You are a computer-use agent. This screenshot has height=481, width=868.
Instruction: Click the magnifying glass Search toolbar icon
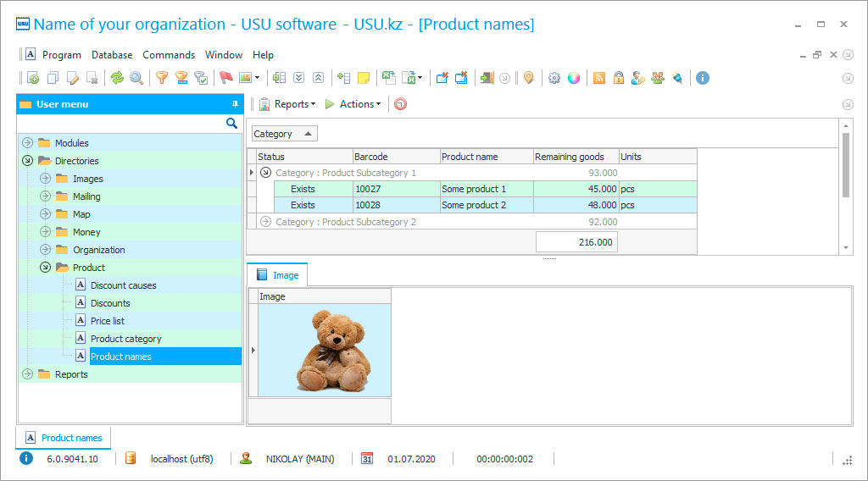pos(136,78)
